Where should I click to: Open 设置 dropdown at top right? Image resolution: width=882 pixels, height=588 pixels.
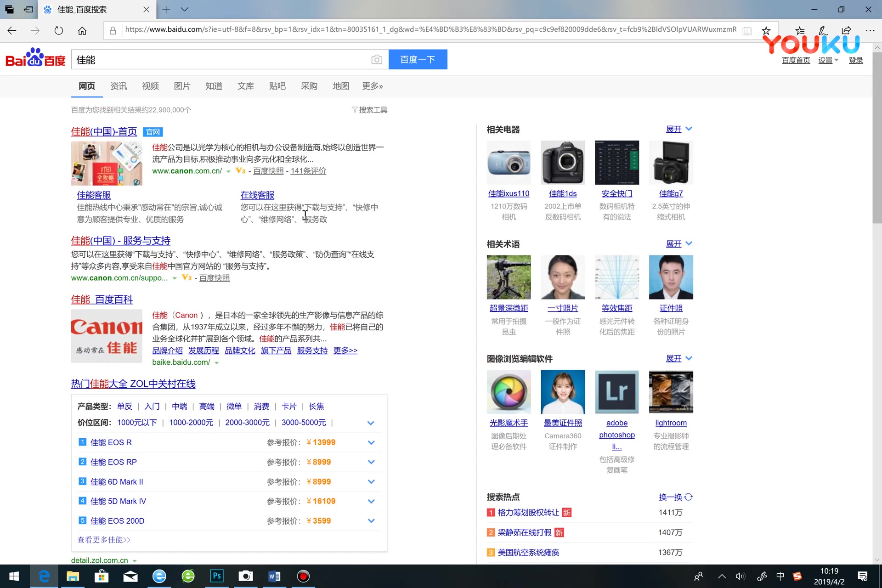click(x=828, y=60)
